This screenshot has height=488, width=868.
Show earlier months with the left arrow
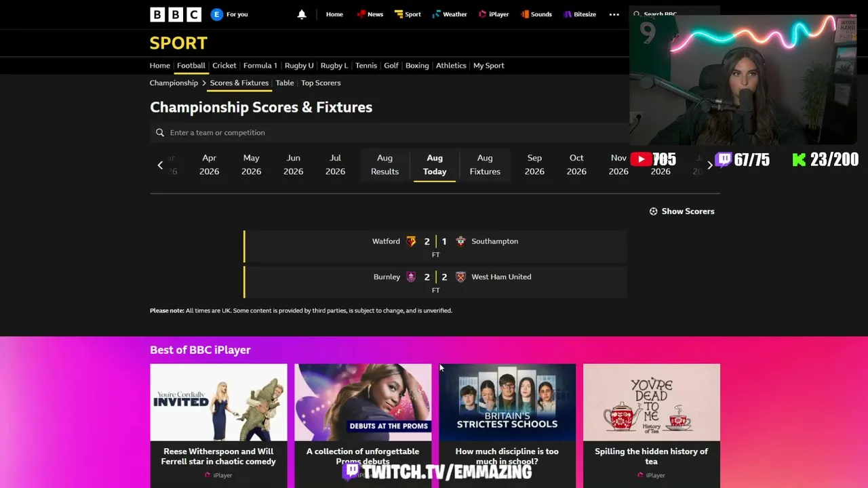click(x=160, y=165)
